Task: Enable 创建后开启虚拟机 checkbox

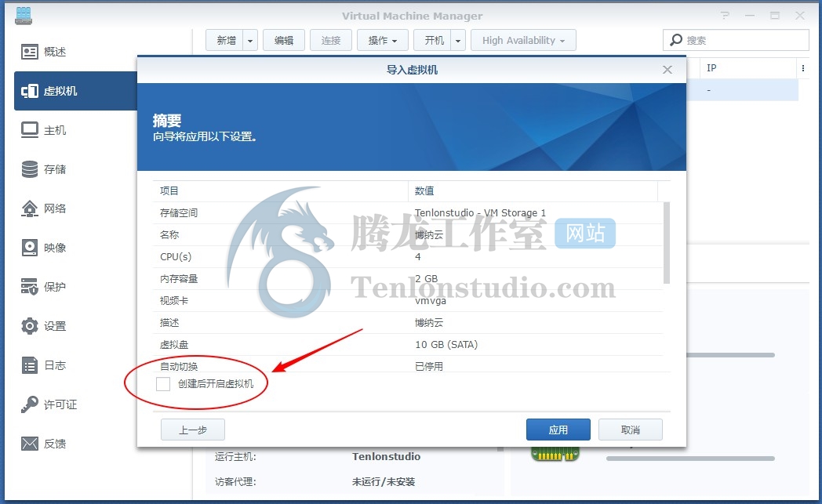Action: pos(163,384)
